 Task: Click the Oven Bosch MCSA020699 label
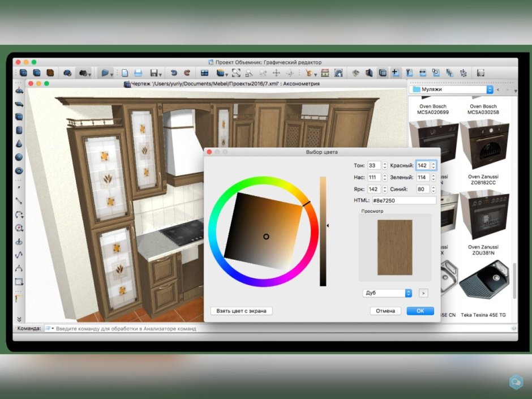pos(432,109)
